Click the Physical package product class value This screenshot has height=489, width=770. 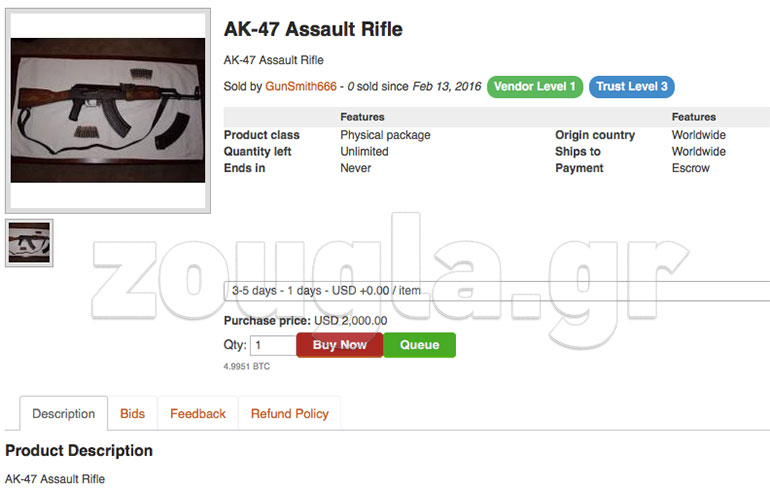[x=385, y=135]
